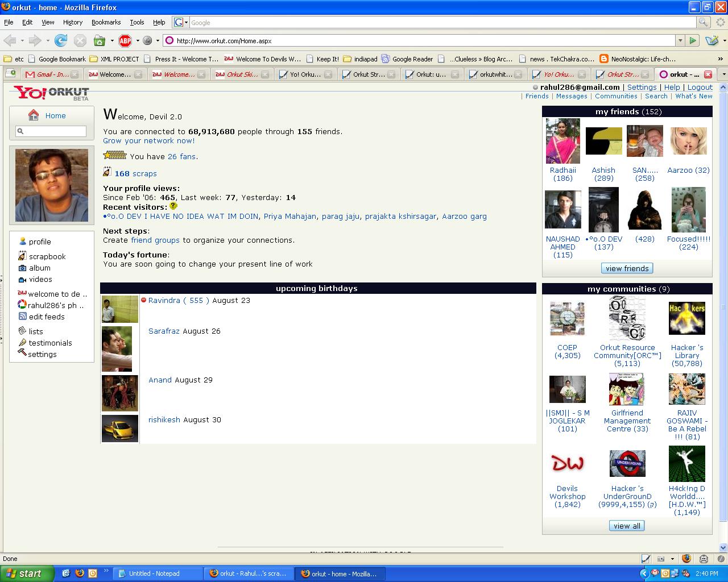The width and height of the screenshot is (728, 582).
Task: Open the list all tabs dropdown
Action: (x=723, y=74)
